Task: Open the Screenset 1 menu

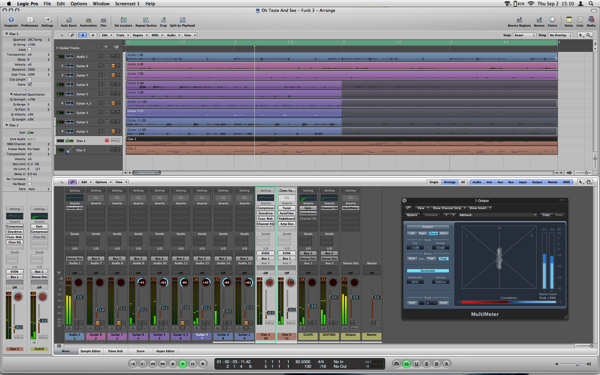Action: coord(127,3)
